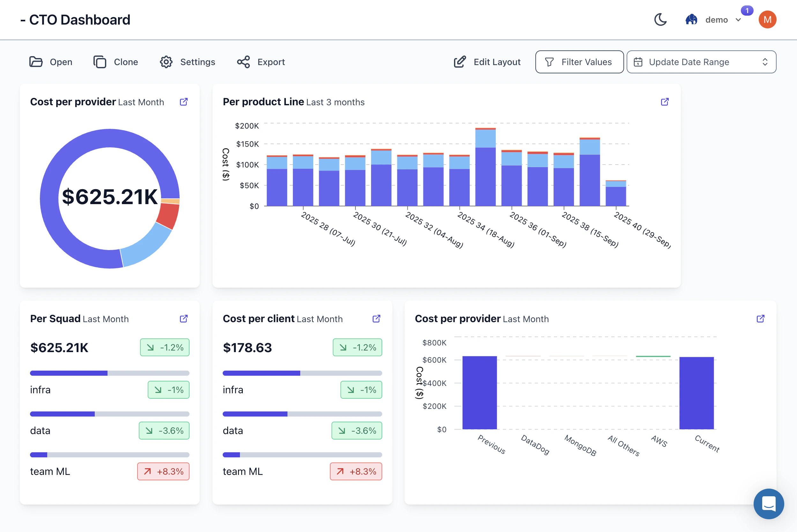797x532 pixels.
Task: Open the chat support widget
Action: [x=769, y=504]
